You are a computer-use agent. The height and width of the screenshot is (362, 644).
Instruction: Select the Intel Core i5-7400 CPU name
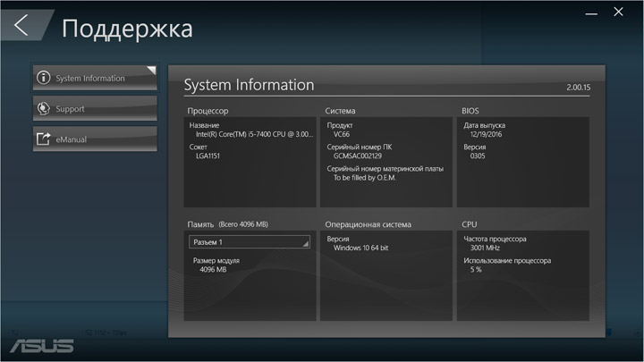pos(254,134)
